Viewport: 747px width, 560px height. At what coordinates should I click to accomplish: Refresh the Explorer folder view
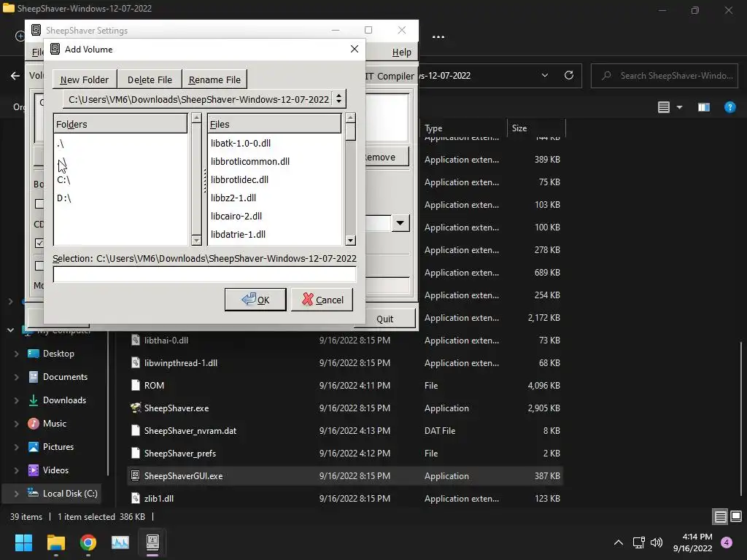pyautogui.click(x=569, y=75)
